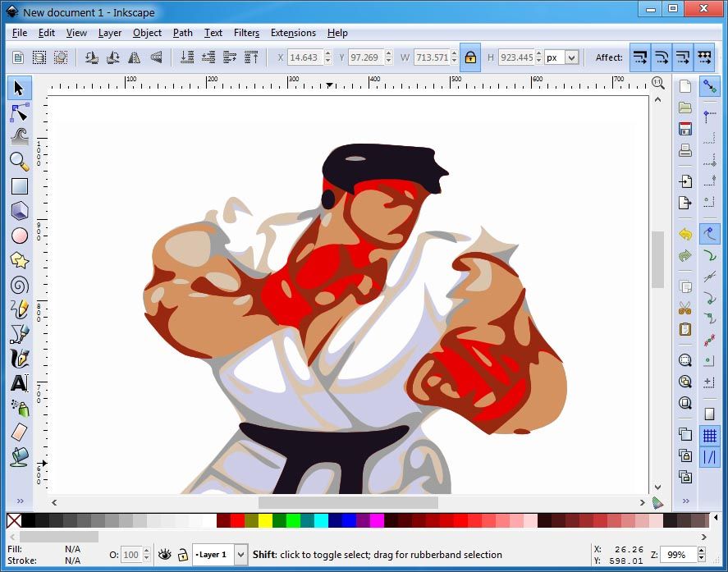
Task: Open the Edit menu
Action: [x=47, y=33]
